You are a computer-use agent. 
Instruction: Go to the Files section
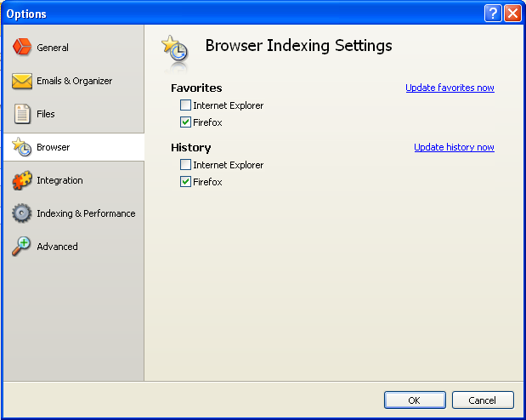pyautogui.click(x=46, y=114)
